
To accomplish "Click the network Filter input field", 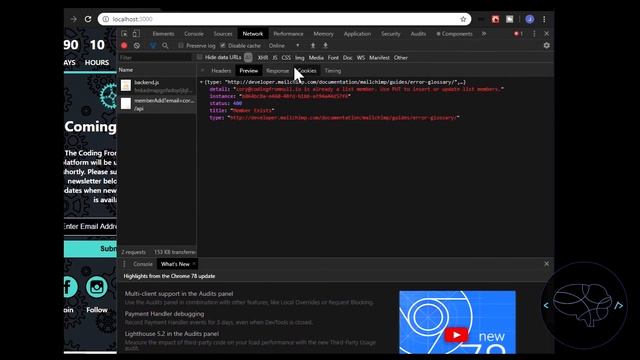I will click(155, 58).
